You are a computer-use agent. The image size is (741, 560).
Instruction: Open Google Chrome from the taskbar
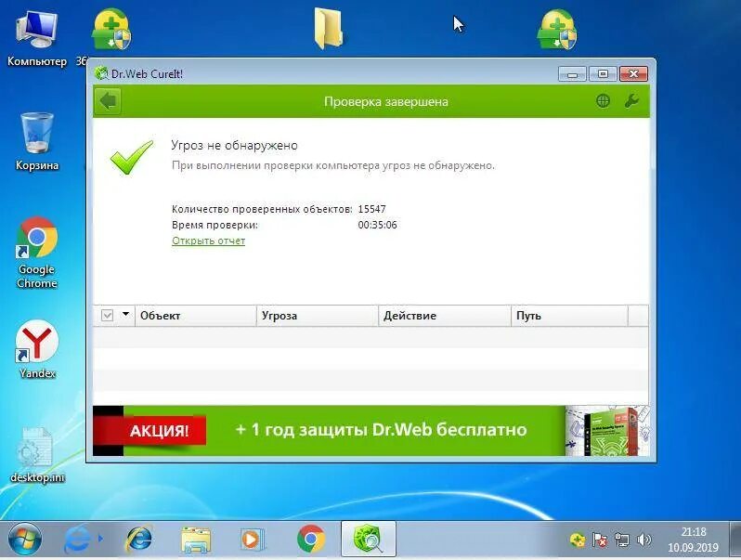pos(311,540)
